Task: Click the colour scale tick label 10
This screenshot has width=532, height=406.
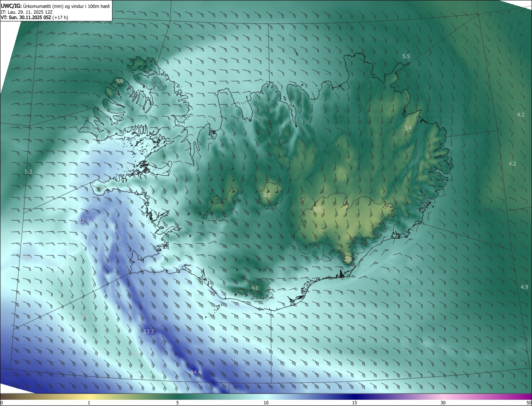Action: click(x=266, y=403)
